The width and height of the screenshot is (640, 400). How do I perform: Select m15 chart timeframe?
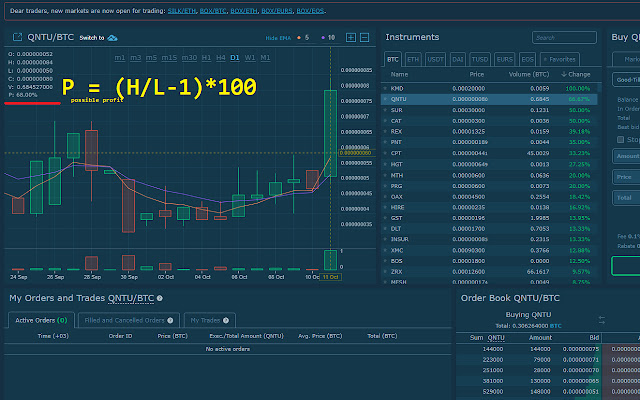click(169, 58)
